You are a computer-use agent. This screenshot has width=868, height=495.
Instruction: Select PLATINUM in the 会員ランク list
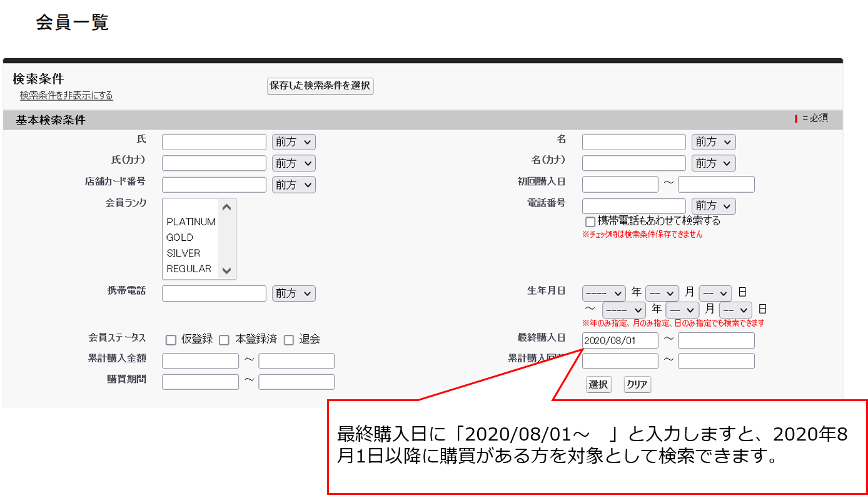click(191, 222)
